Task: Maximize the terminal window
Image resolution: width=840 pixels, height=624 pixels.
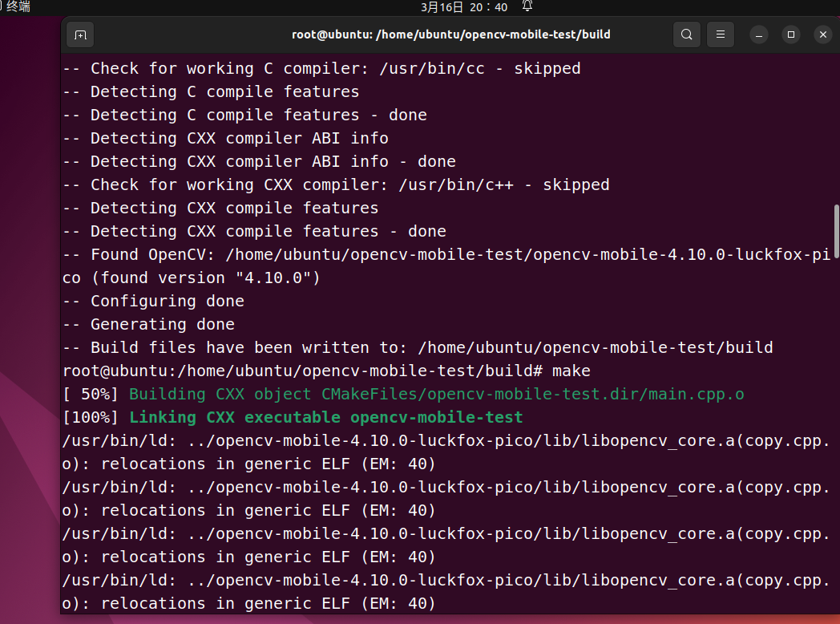Action: pyautogui.click(x=791, y=34)
